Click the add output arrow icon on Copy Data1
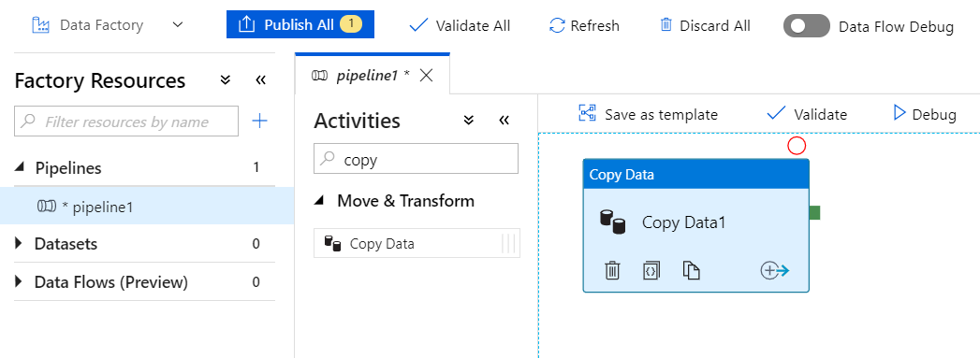Screen dimensions: 980x358 coord(775,271)
